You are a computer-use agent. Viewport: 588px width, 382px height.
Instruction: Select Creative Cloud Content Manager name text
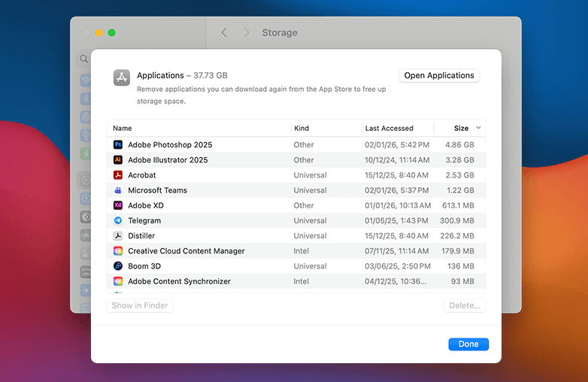tap(186, 251)
